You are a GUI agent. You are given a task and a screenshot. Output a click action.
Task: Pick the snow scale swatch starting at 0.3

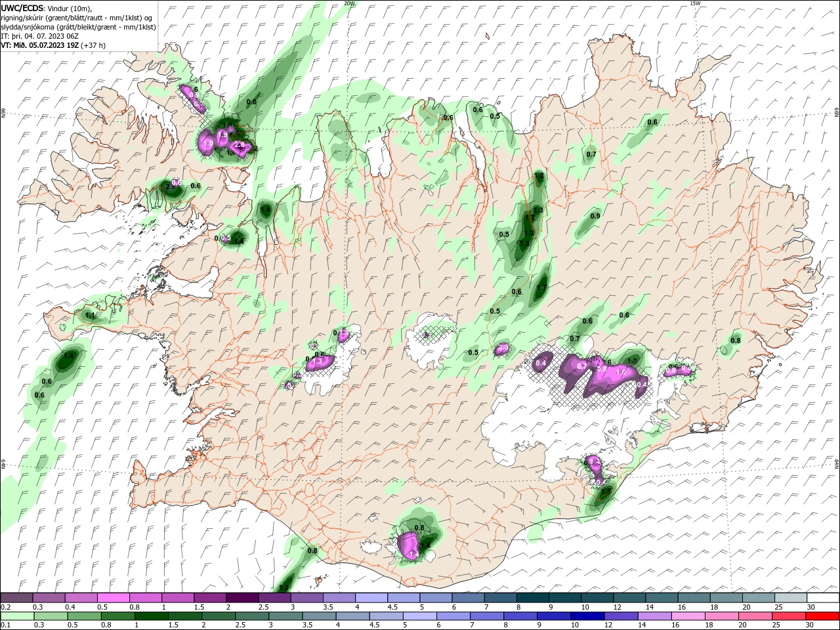tap(49, 597)
